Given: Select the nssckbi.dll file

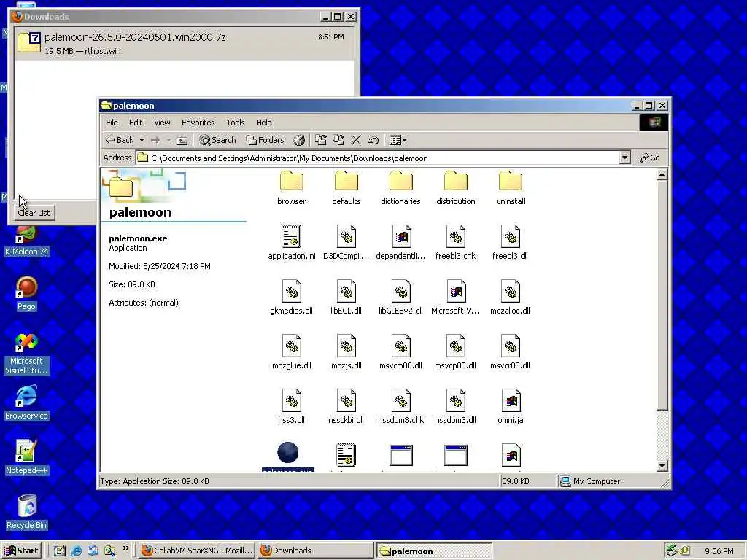Looking at the screenshot, I should (346, 407).
